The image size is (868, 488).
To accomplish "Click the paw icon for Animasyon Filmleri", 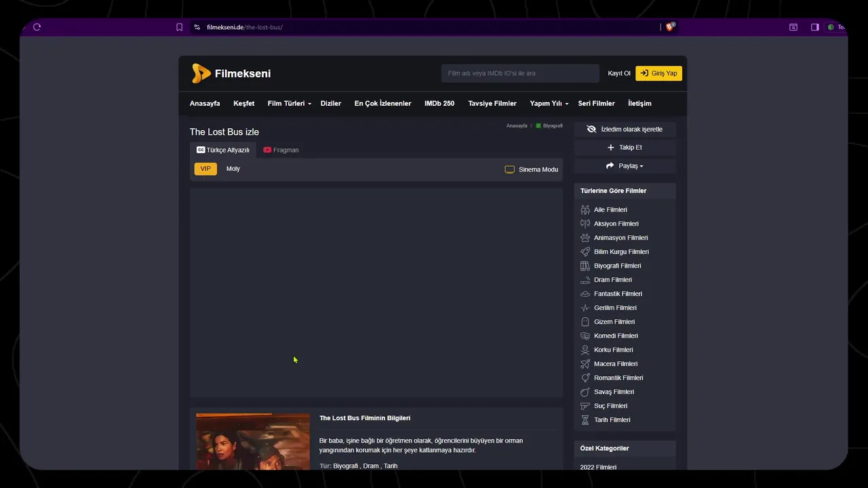I will click(x=585, y=238).
